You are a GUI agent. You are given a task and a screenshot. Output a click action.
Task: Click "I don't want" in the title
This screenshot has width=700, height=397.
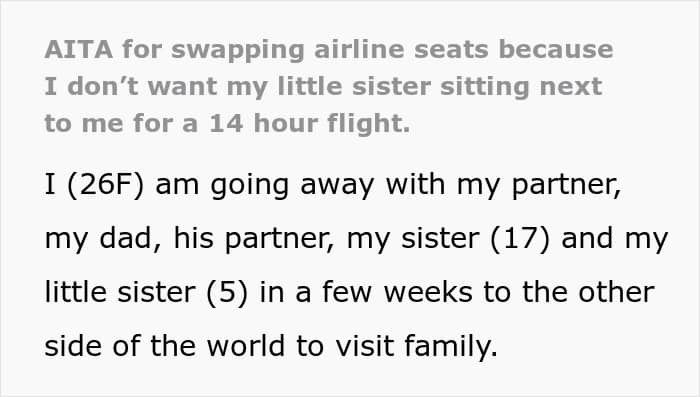[x=131, y=86]
